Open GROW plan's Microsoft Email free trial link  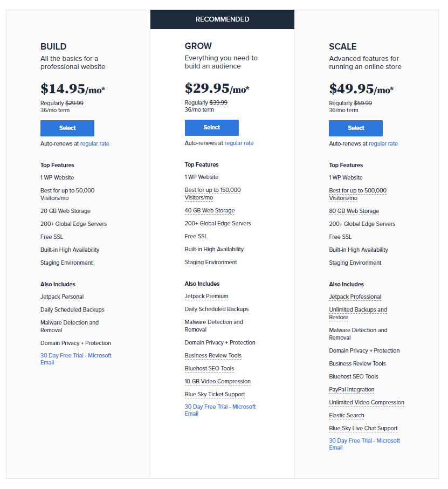220,410
